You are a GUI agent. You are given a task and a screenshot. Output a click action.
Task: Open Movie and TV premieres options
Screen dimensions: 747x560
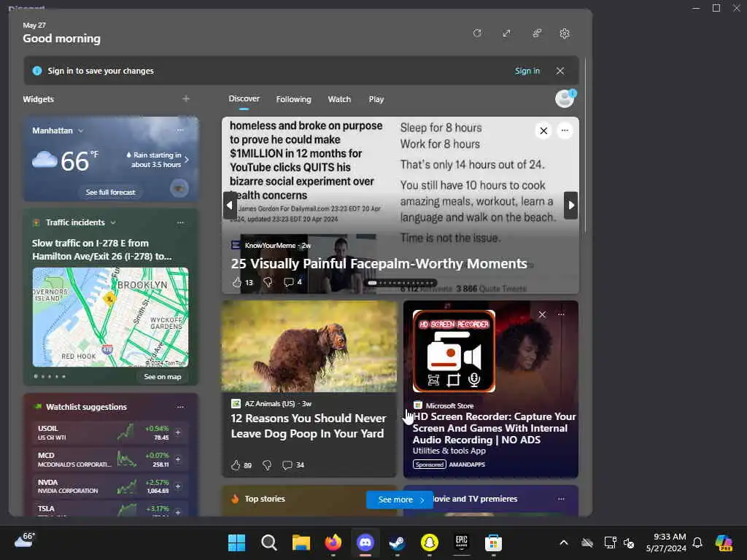tap(561, 499)
